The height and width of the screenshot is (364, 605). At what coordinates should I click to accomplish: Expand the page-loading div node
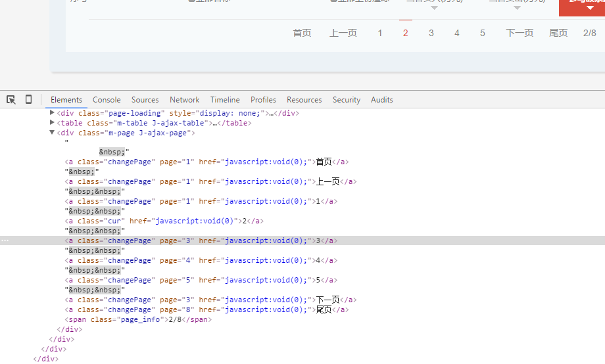pos(52,112)
